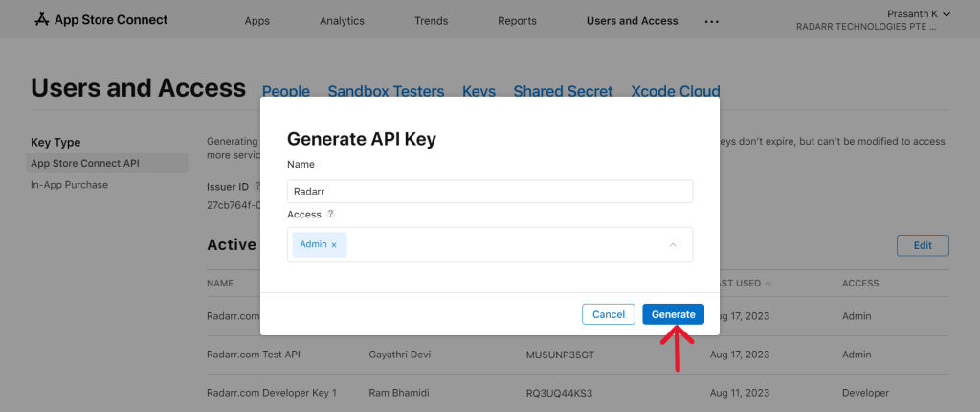Click the App Store Connect logo
Screen dimensions: 980x412
[x=100, y=20]
